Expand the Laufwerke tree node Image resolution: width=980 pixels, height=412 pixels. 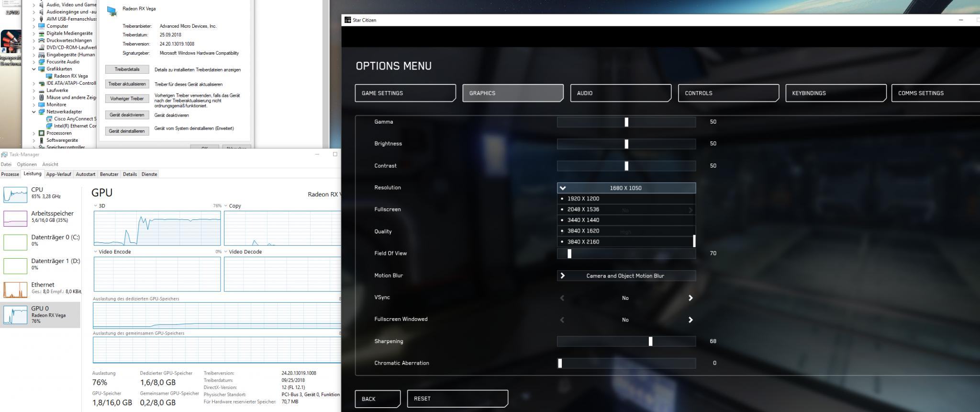pos(34,91)
